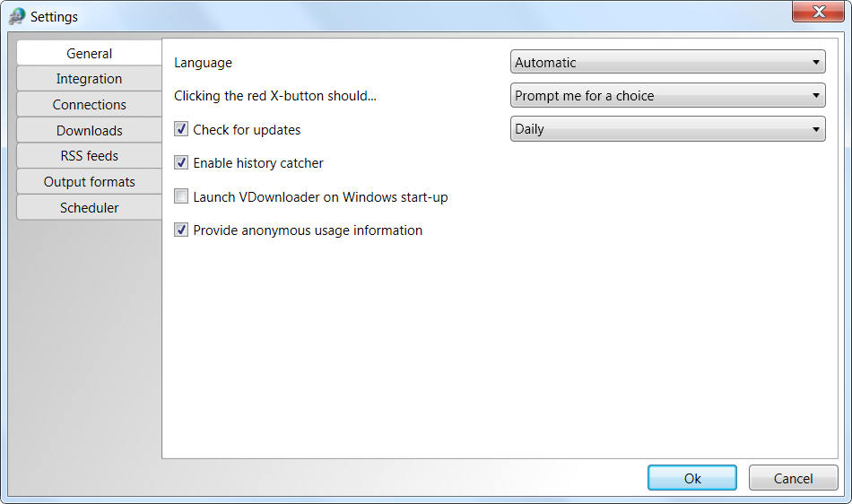Select the Downloads tab
The image size is (852, 504).
click(89, 130)
